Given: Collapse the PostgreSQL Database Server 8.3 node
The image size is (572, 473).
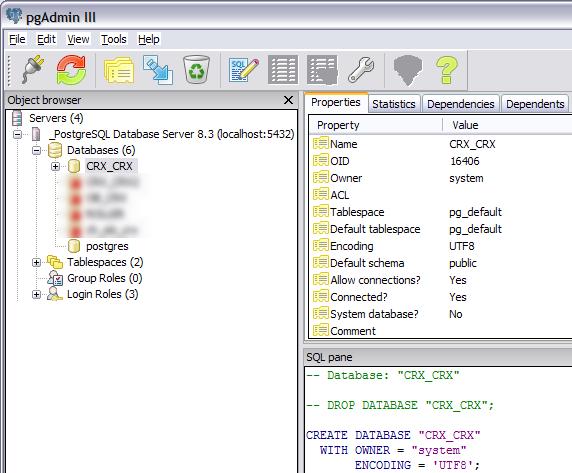Looking at the screenshot, I should pyautogui.click(x=17, y=134).
